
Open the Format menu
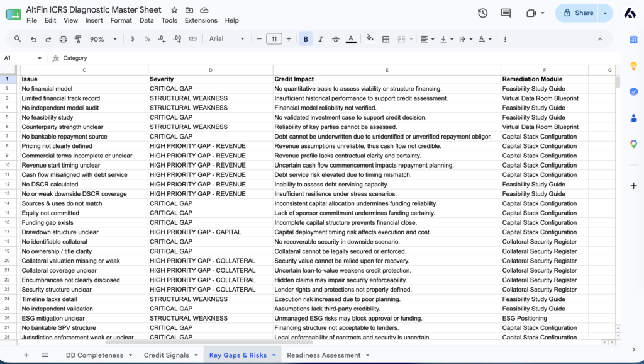[x=121, y=21]
